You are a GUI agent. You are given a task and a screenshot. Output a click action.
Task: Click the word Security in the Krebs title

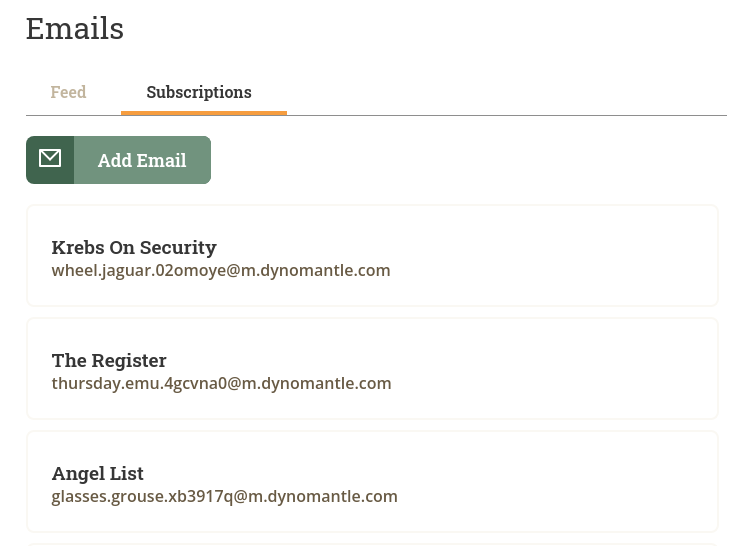[x=178, y=247]
